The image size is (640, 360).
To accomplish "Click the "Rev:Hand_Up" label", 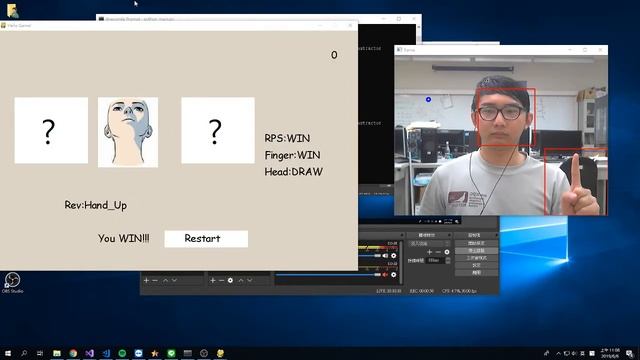I will click(x=96, y=205).
